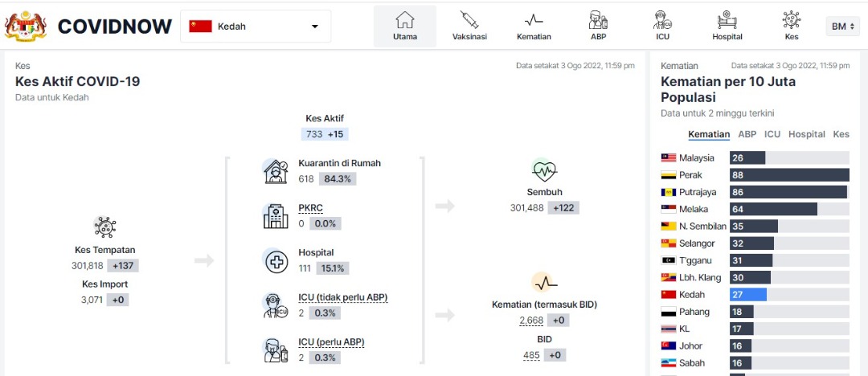Switch ranking to ABP tab
The image size is (868, 376).
pos(747,134)
